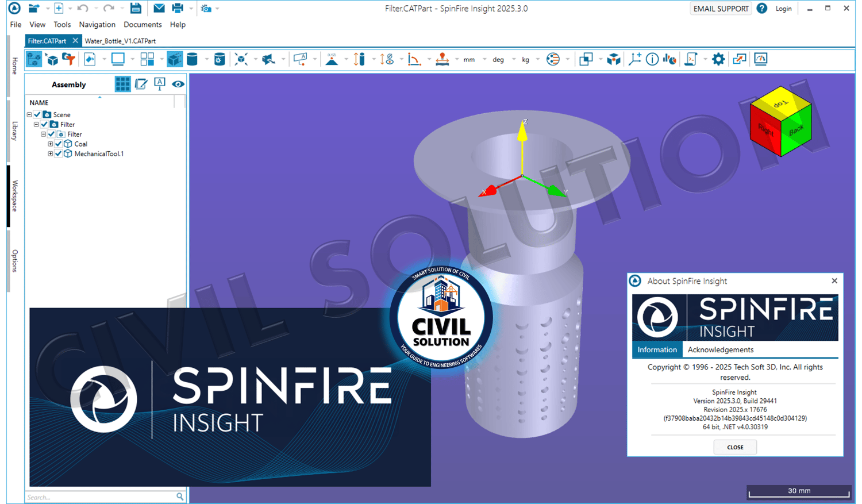The height and width of the screenshot is (504, 862).
Task: Toggle the Coal part checkbox
Action: click(58, 144)
